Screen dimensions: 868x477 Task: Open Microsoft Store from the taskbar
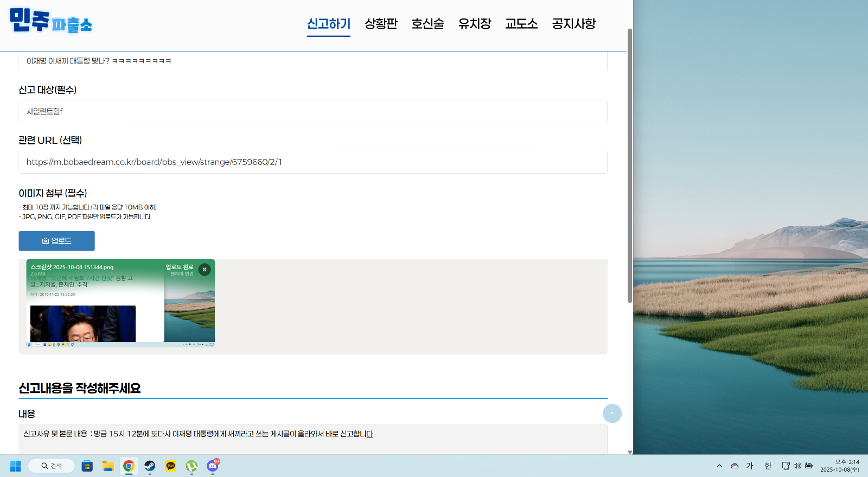click(87, 466)
